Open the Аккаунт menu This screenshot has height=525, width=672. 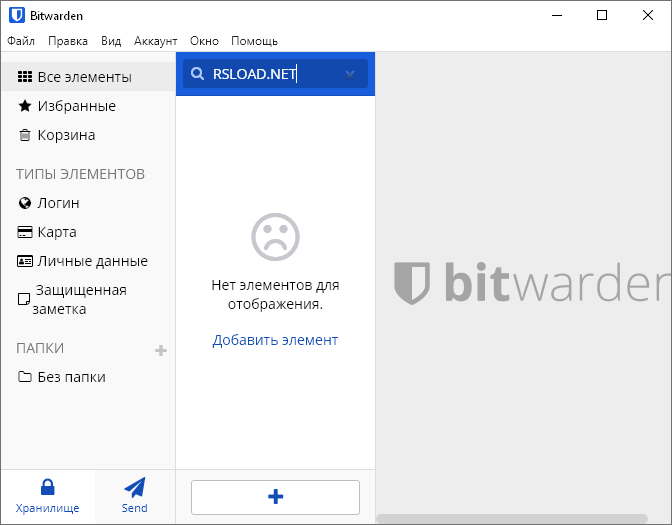point(156,41)
